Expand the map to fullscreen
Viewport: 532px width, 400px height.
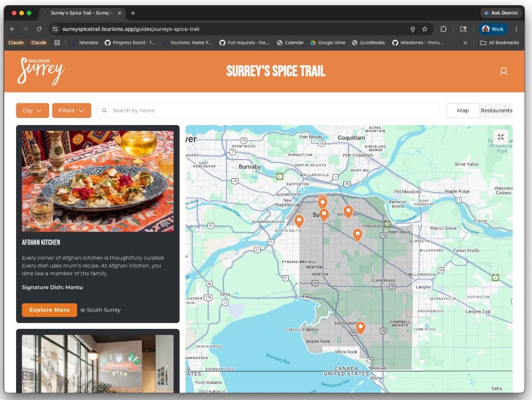pyautogui.click(x=500, y=137)
